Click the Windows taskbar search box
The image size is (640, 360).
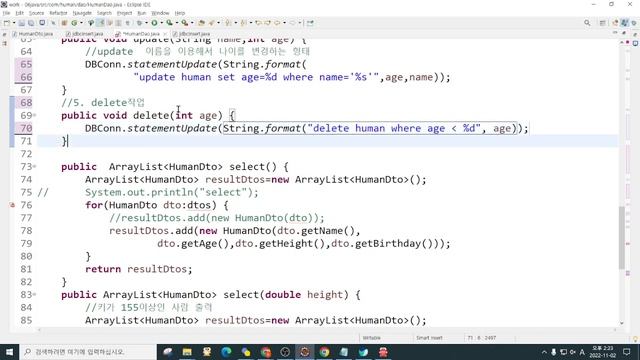point(88,352)
